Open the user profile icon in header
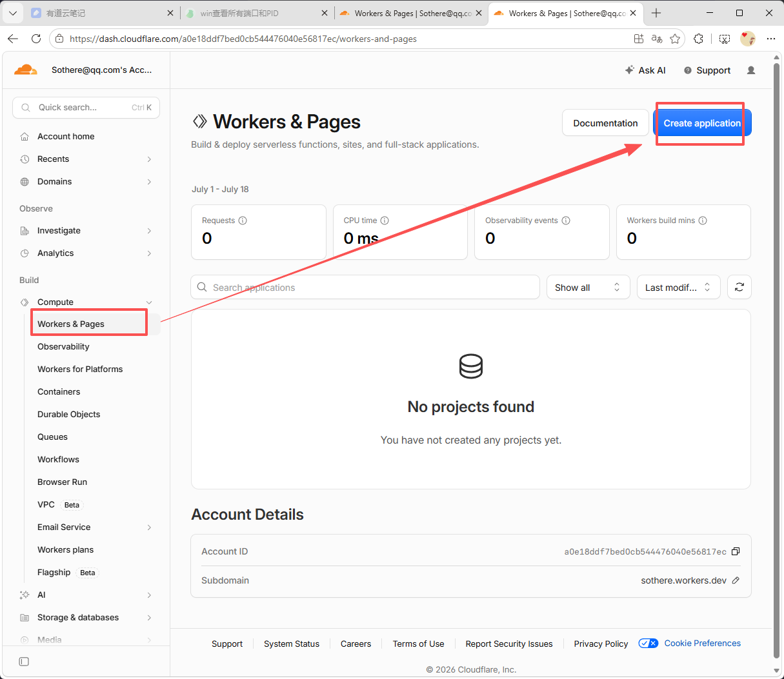The height and width of the screenshot is (679, 784). [751, 70]
